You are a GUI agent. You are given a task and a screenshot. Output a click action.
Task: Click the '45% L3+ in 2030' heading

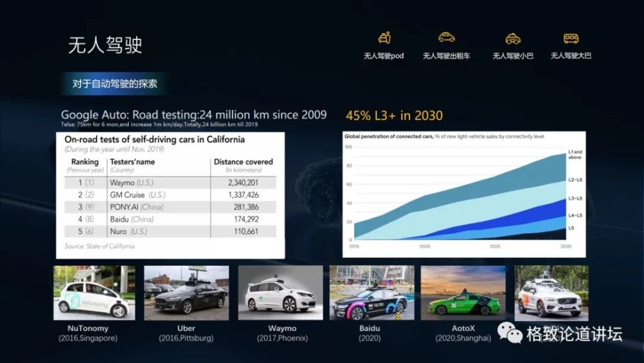[394, 115]
